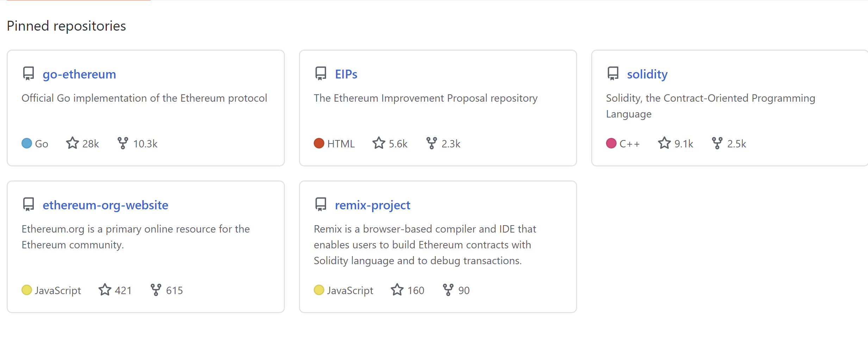The width and height of the screenshot is (868, 343).
Task: Click the repo book icon beside solidity
Action: (x=613, y=74)
